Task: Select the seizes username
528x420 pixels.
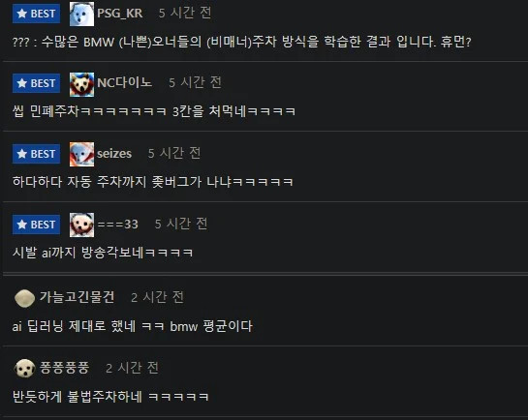Action: point(114,153)
